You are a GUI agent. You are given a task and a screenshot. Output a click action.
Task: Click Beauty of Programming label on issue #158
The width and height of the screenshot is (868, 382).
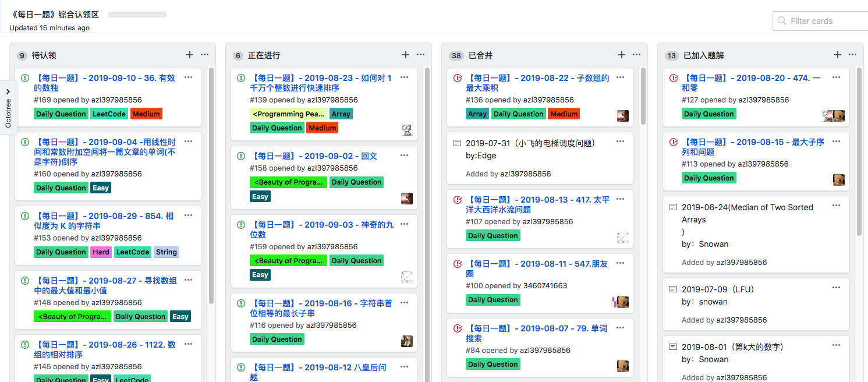289,182
